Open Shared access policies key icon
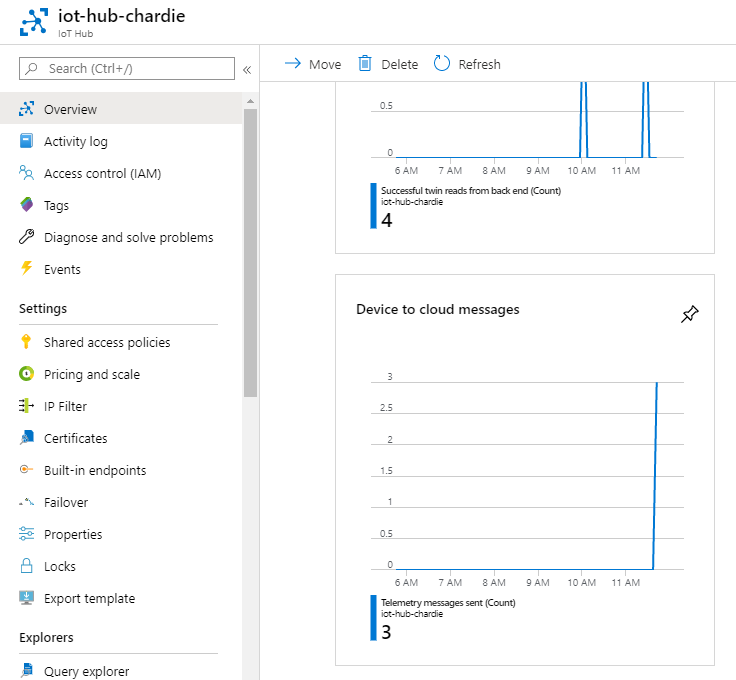The width and height of the screenshot is (736, 680). [26, 342]
